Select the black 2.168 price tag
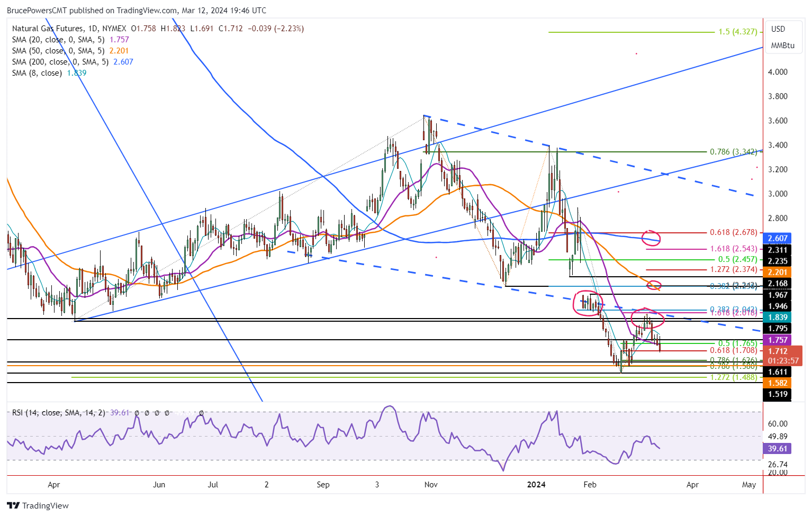Viewport: 812px width, 517px height. pyautogui.click(x=777, y=284)
